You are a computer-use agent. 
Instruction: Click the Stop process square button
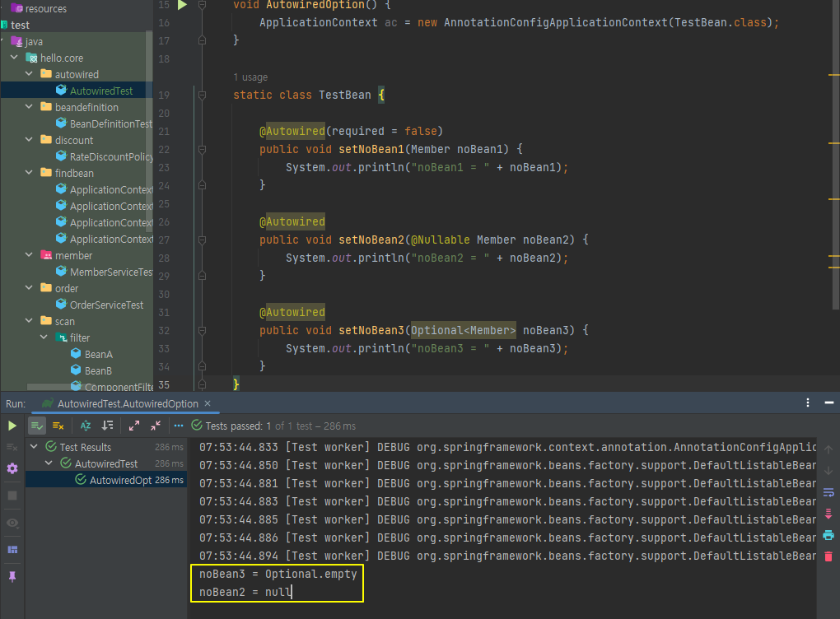[x=12, y=496]
